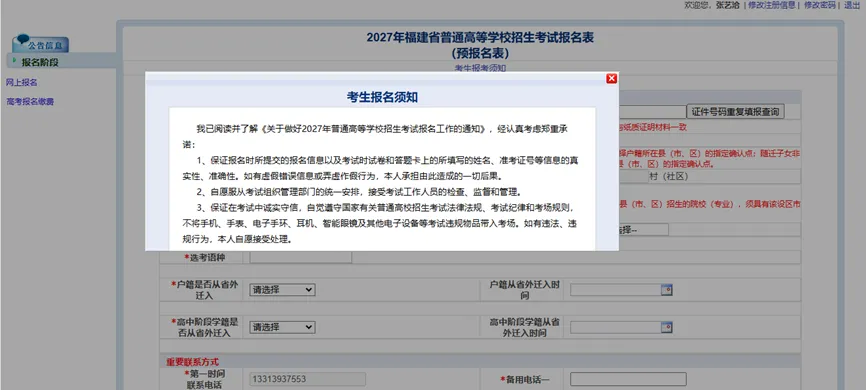Click 证件号码重复填报查询 button

pos(735,112)
